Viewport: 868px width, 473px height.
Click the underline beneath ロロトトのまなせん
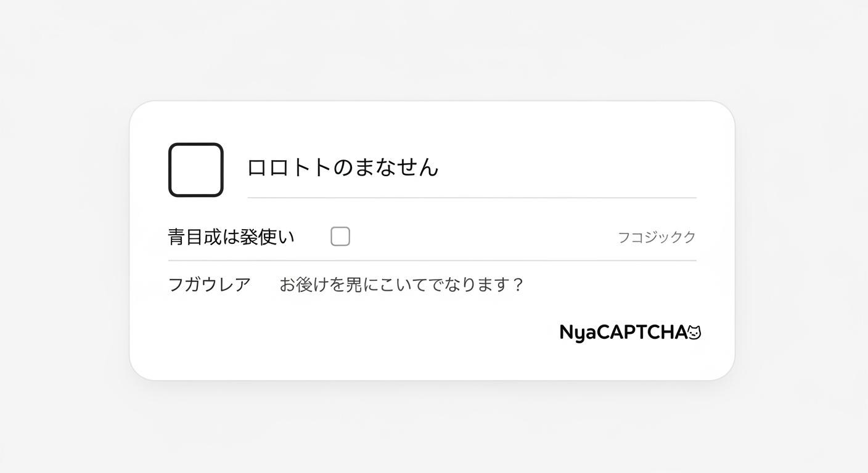pos(472,198)
